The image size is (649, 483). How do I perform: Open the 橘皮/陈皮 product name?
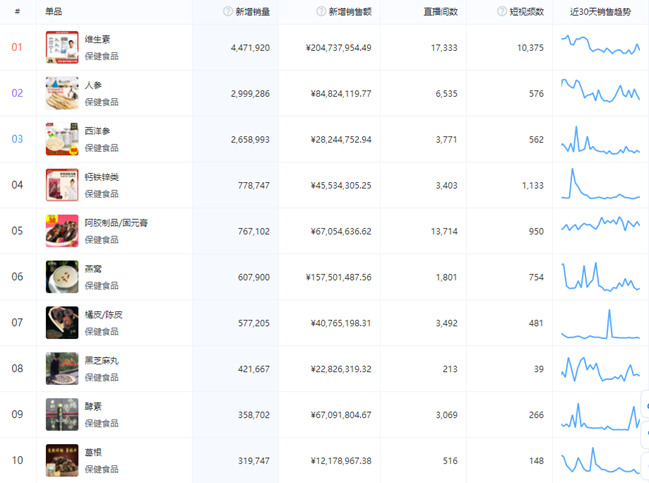103,315
